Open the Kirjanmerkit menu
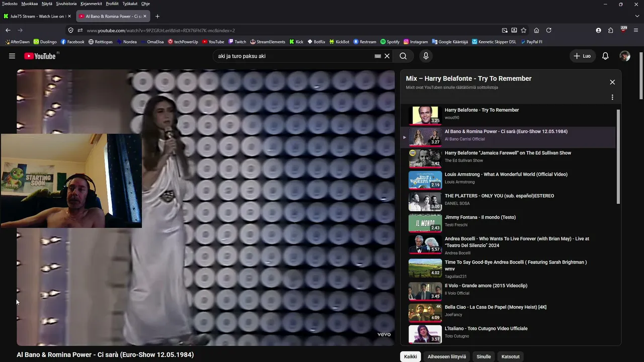Screen dimensions: 644x362 [x=92, y=4]
